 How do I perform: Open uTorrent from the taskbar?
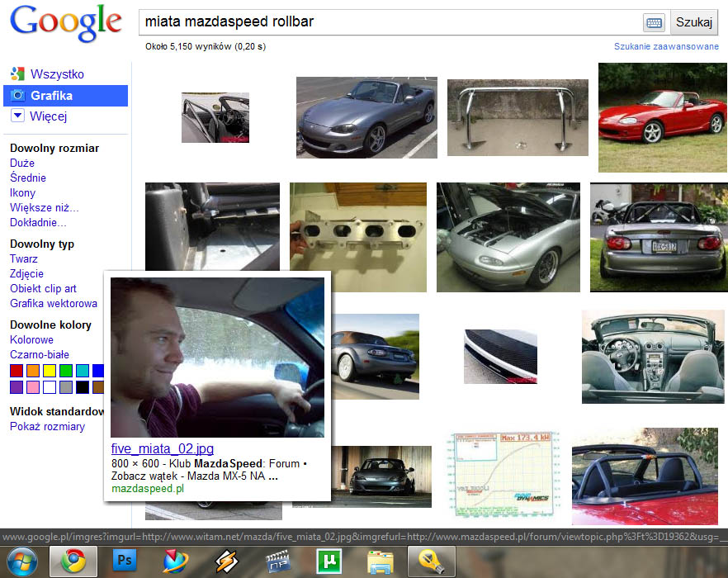pos(329,561)
